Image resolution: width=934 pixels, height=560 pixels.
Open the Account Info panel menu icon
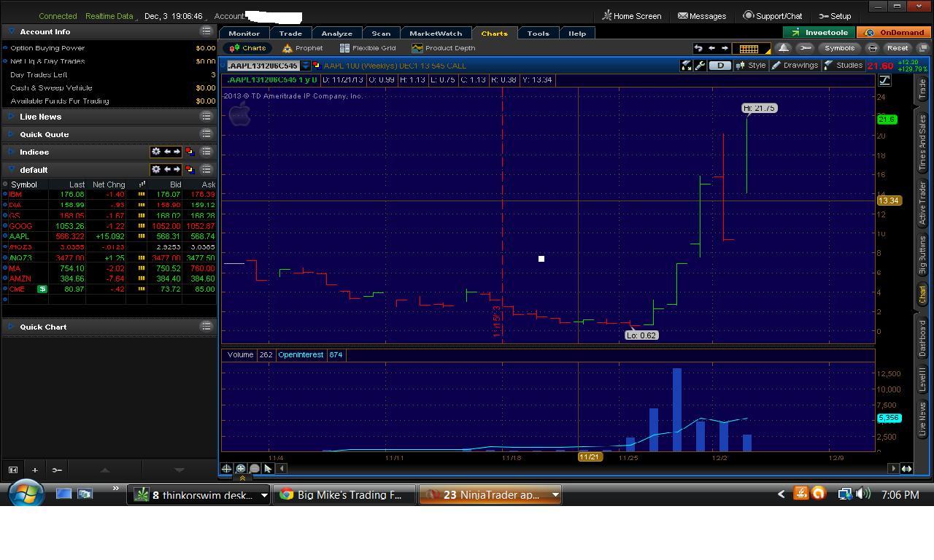point(207,31)
